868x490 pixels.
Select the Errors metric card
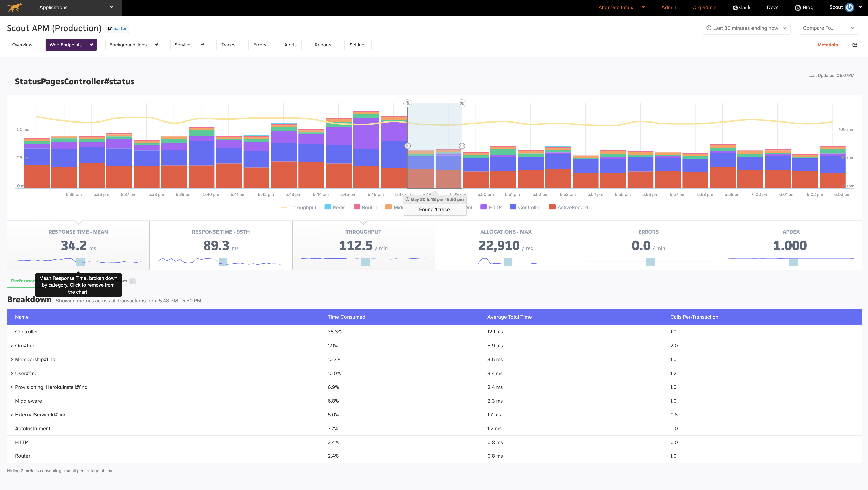point(648,246)
